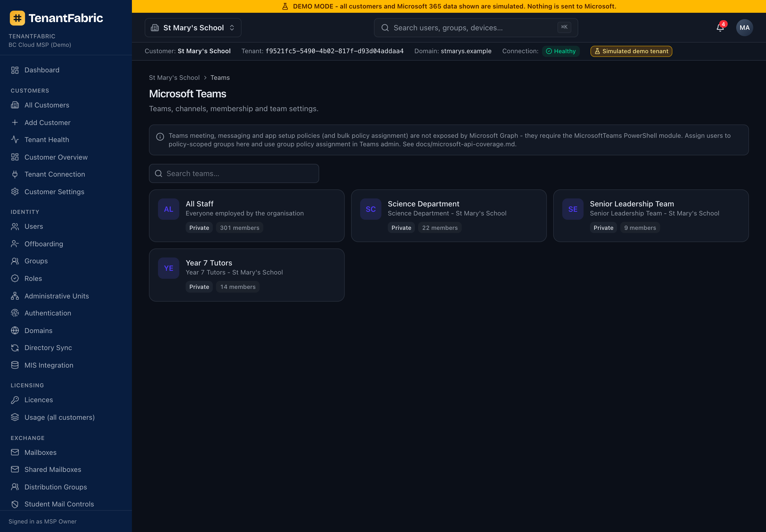The image size is (766, 532).
Task: Open the All Staff team card
Action: (x=247, y=216)
